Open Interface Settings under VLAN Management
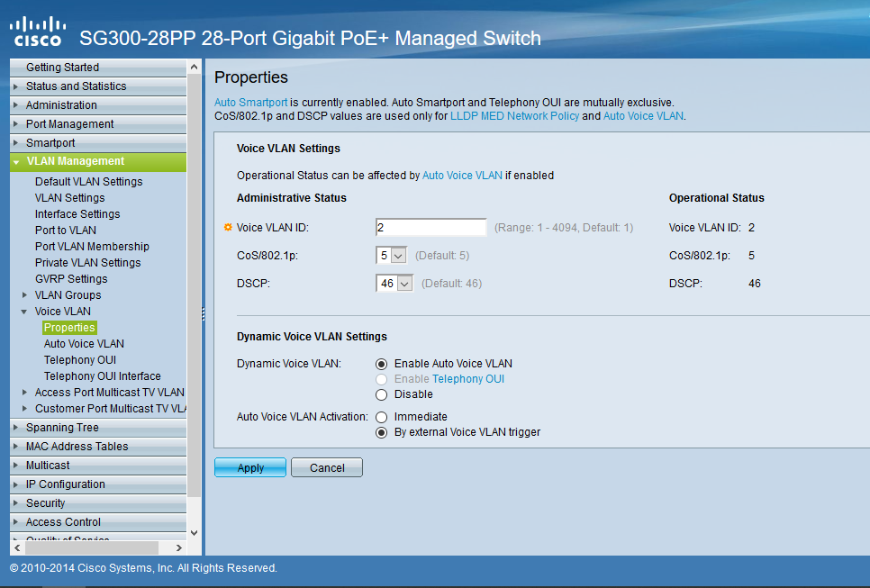Image resolution: width=870 pixels, height=588 pixels. click(77, 214)
